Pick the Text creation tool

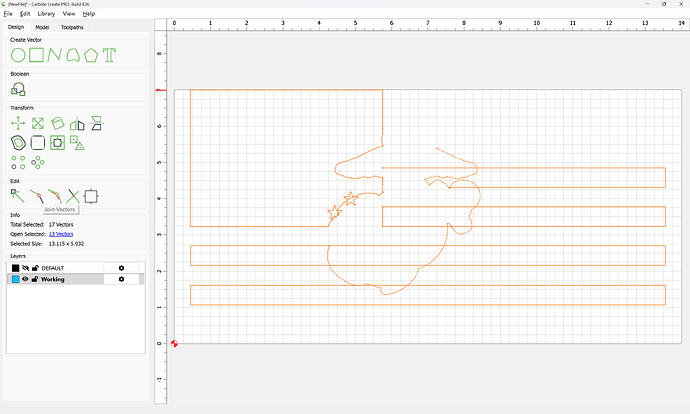coord(110,55)
